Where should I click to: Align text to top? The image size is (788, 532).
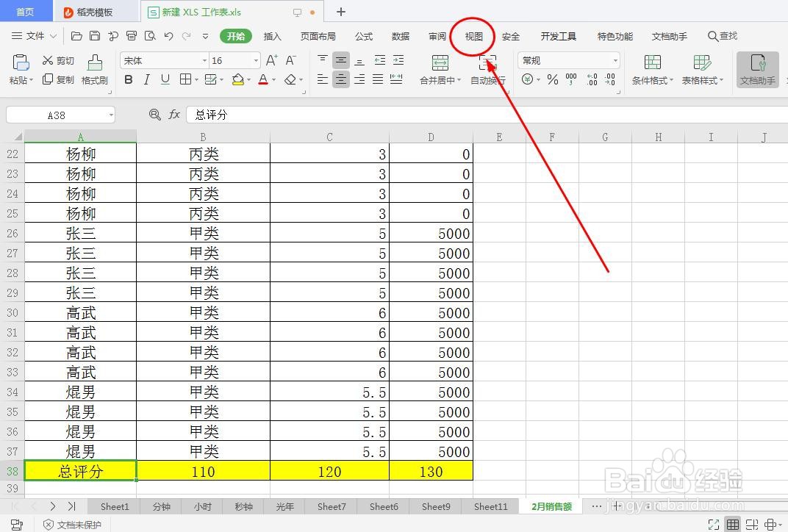323,60
